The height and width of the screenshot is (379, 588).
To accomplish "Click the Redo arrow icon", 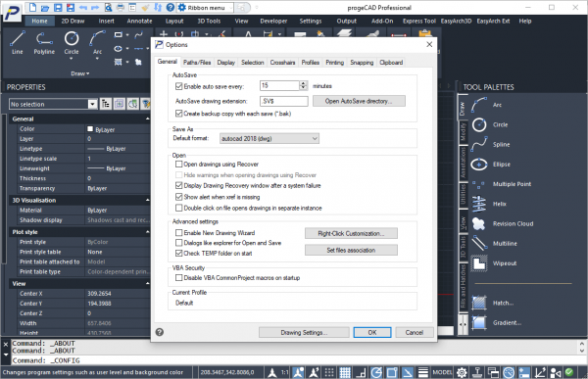I will [x=95, y=7].
